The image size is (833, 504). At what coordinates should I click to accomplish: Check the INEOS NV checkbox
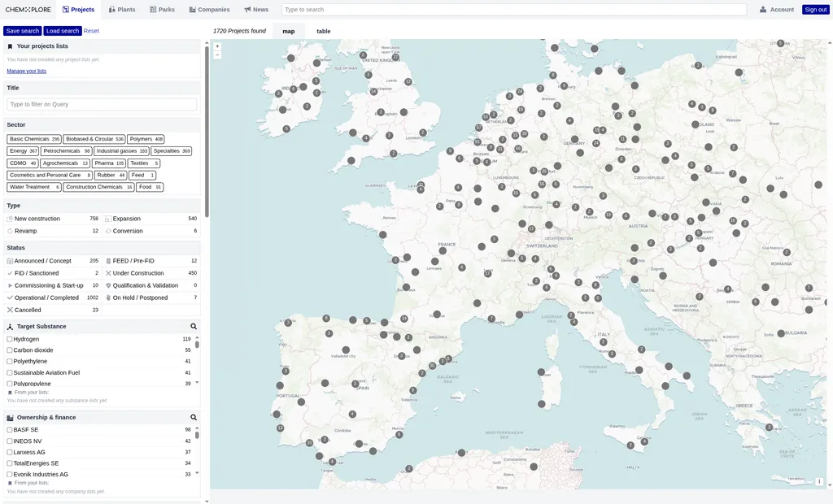coord(10,441)
